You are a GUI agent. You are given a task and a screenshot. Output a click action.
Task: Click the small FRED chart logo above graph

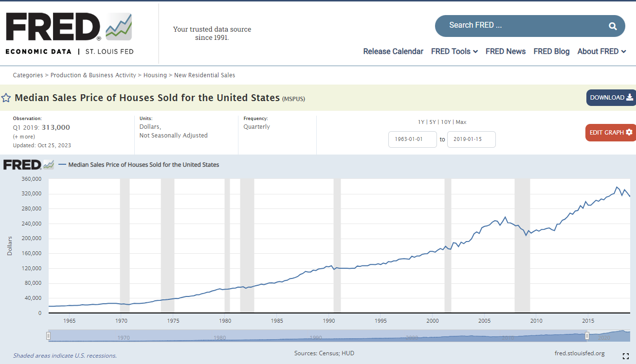pyautogui.click(x=29, y=165)
